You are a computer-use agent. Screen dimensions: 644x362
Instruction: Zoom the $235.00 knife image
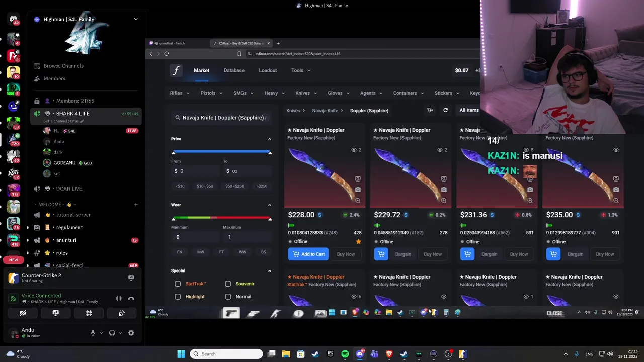[616, 201]
